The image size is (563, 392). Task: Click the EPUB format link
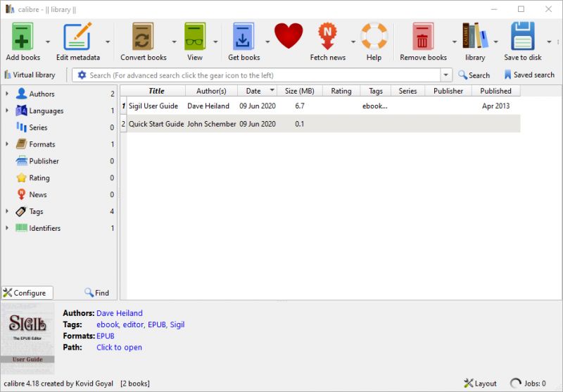(x=106, y=336)
